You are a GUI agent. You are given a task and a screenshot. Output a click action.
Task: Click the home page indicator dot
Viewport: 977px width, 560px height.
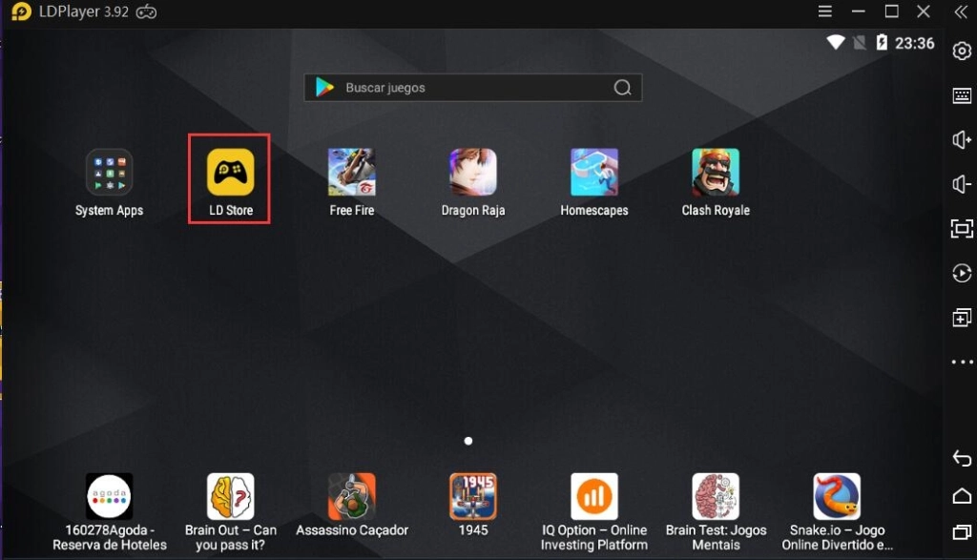[468, 441]
